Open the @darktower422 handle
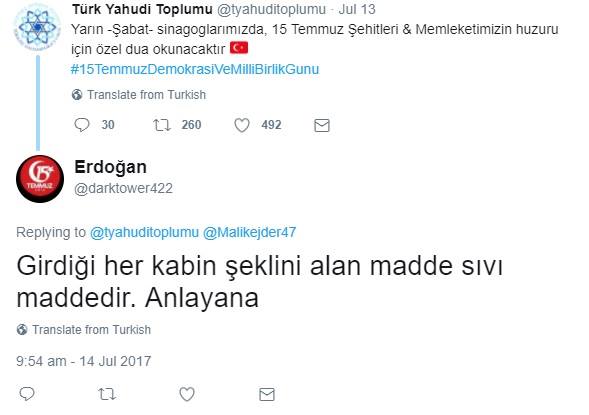589x415 pixels. tap(123, 188)
